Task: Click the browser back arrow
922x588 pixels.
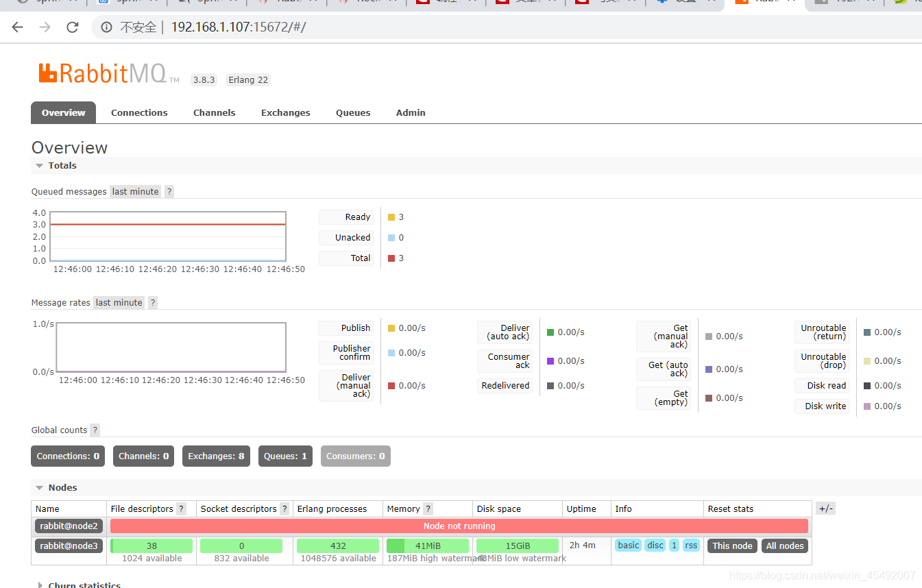Action: tap(18, 27)
